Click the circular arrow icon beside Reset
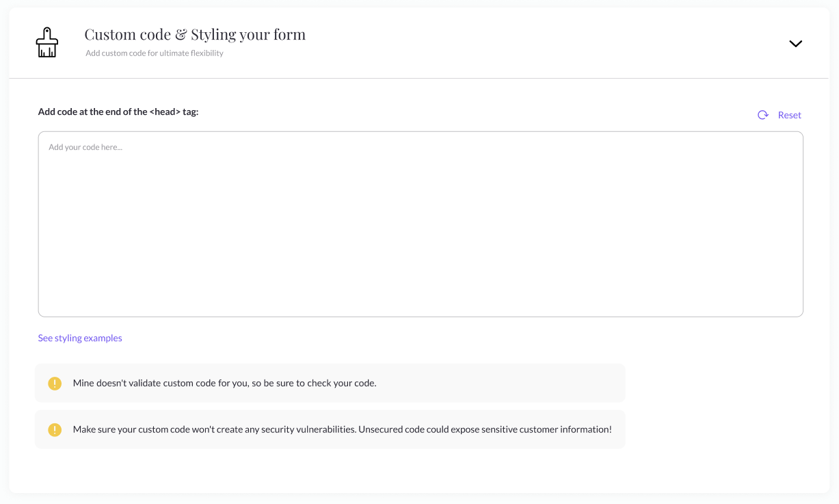839x504 pixels. click(763, 115)
